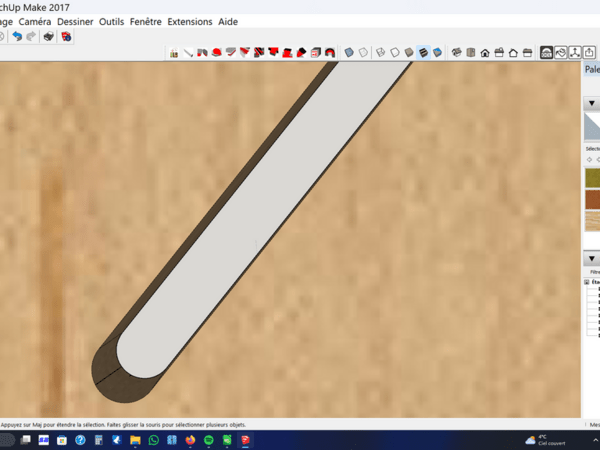Switch to the Front view house icon
600x450 pixels.
coord(485,52)
